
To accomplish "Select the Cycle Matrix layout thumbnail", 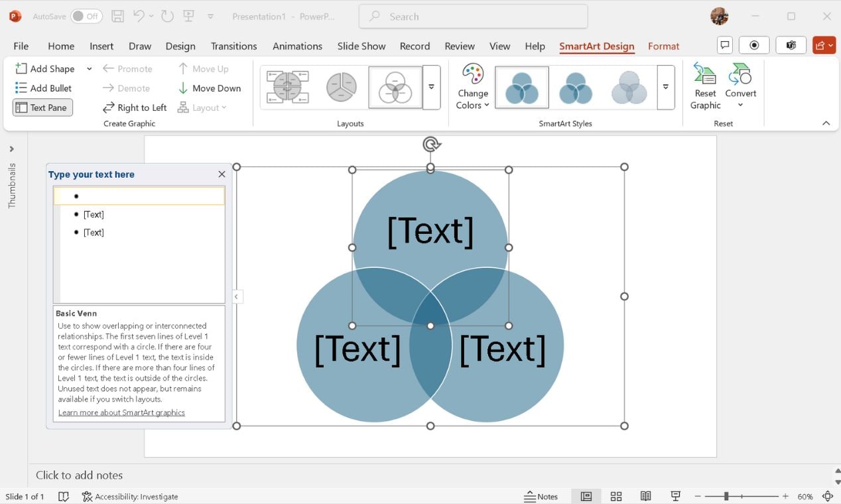I will point(287,87).
